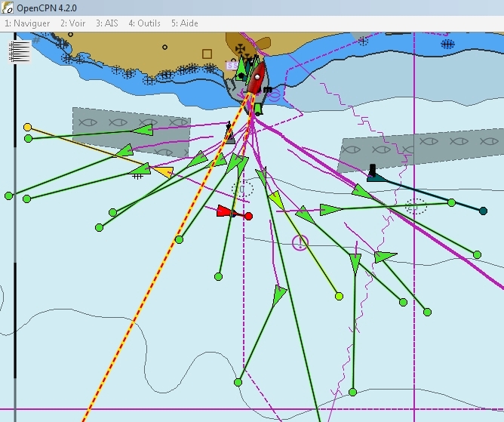Select the red own-ship boat icon
The height and width of the screenshot is (422, 504).
[x=257, y=78]
